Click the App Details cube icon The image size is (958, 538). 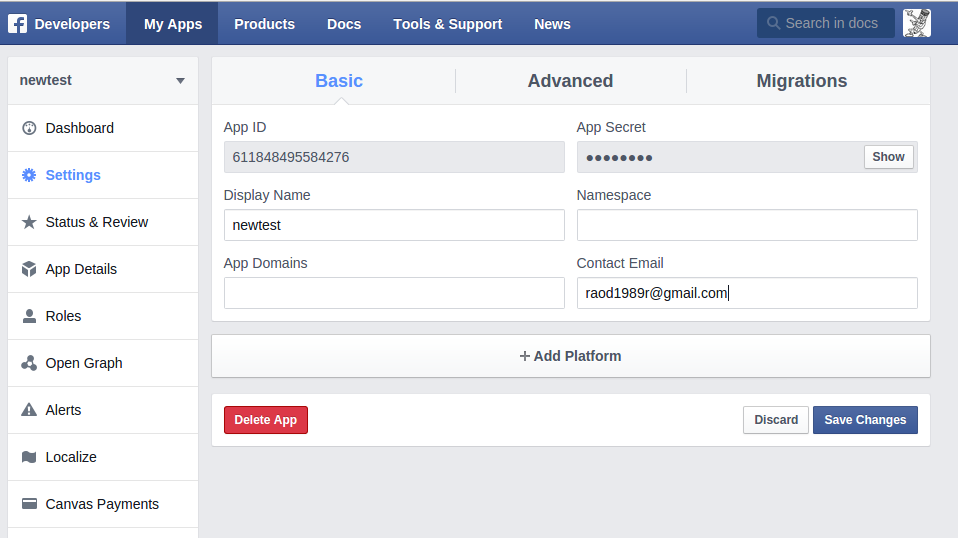coord(29,269)
